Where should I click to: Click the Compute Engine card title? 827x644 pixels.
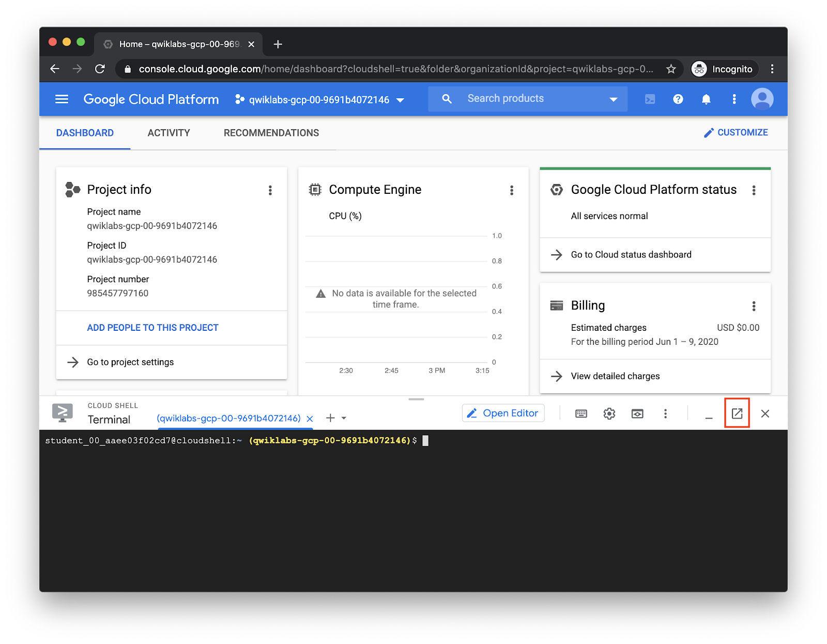tap(375, 190)
